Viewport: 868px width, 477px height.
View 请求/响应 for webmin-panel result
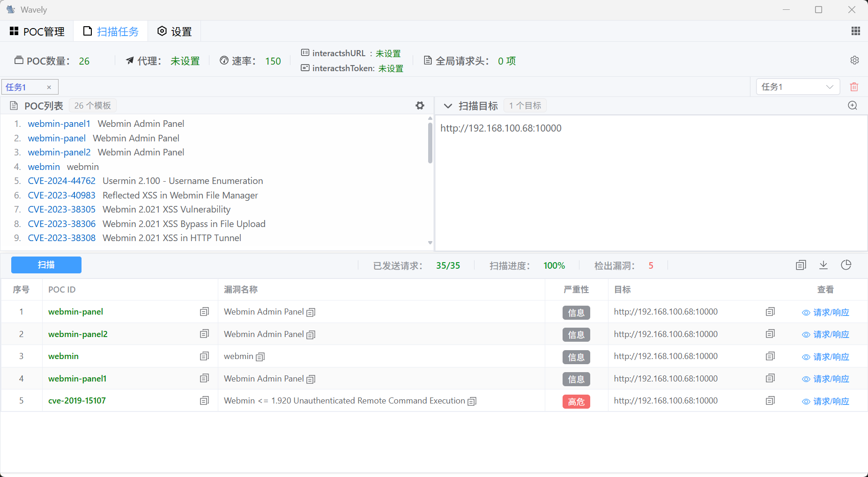click(825, 312)
